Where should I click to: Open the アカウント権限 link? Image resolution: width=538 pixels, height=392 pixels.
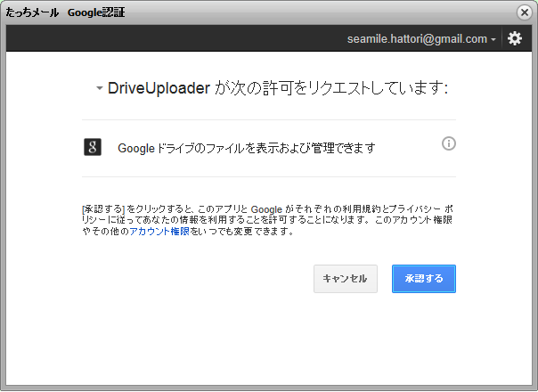(159, 232)
